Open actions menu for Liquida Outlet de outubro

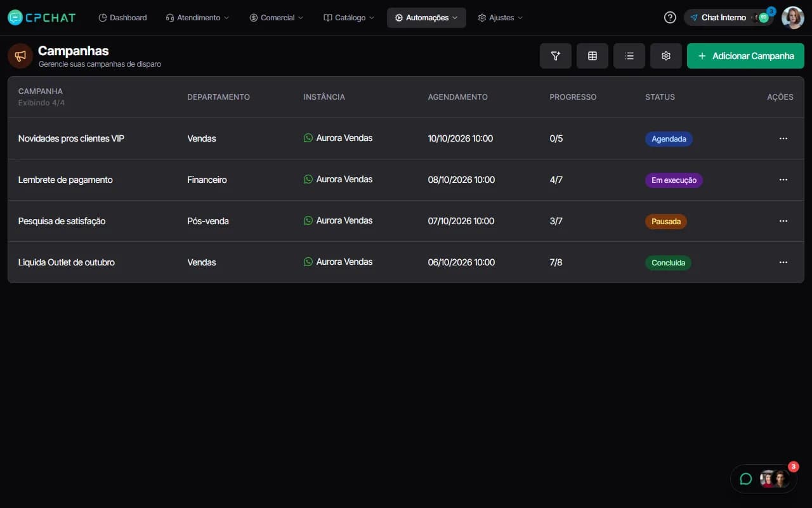point(783,262)
